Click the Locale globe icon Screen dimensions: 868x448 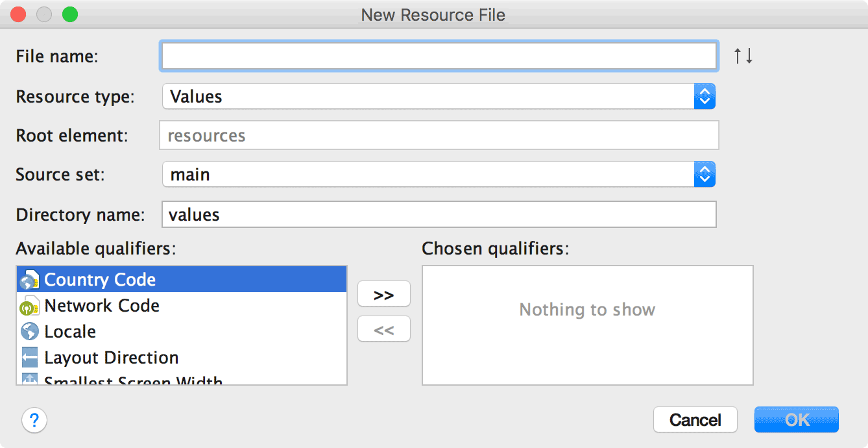pyautogui.click(x=30, y=332)
